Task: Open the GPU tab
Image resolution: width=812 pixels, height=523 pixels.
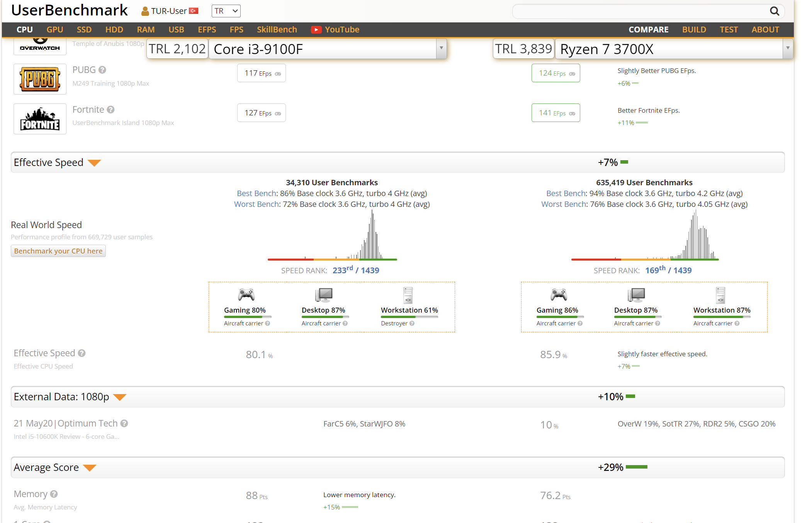Action: pos(55,30)
